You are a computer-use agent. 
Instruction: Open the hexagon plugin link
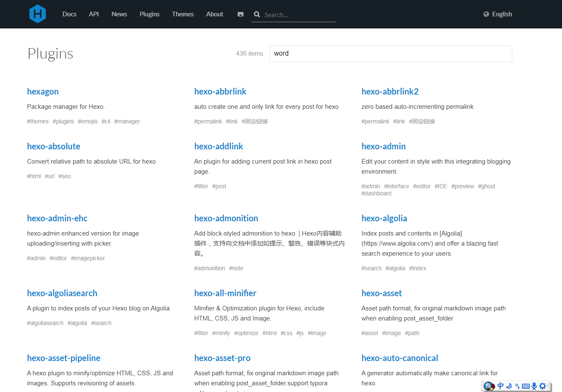point(43,92)
